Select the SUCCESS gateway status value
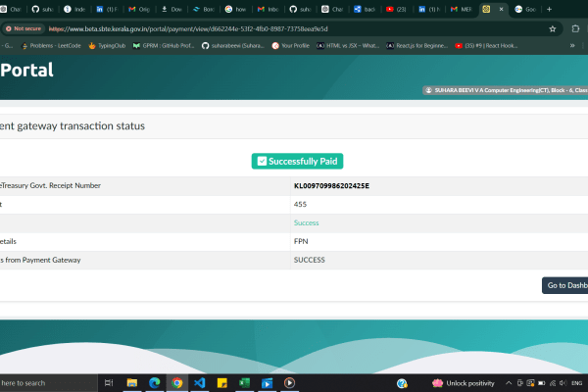Image resolution: width=588 pixels, height=392 pixels. coord(310,260)
